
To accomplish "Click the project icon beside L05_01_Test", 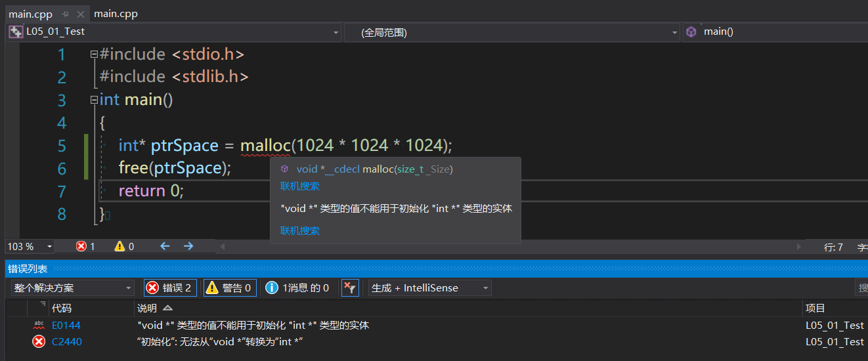I will (16, 32).
